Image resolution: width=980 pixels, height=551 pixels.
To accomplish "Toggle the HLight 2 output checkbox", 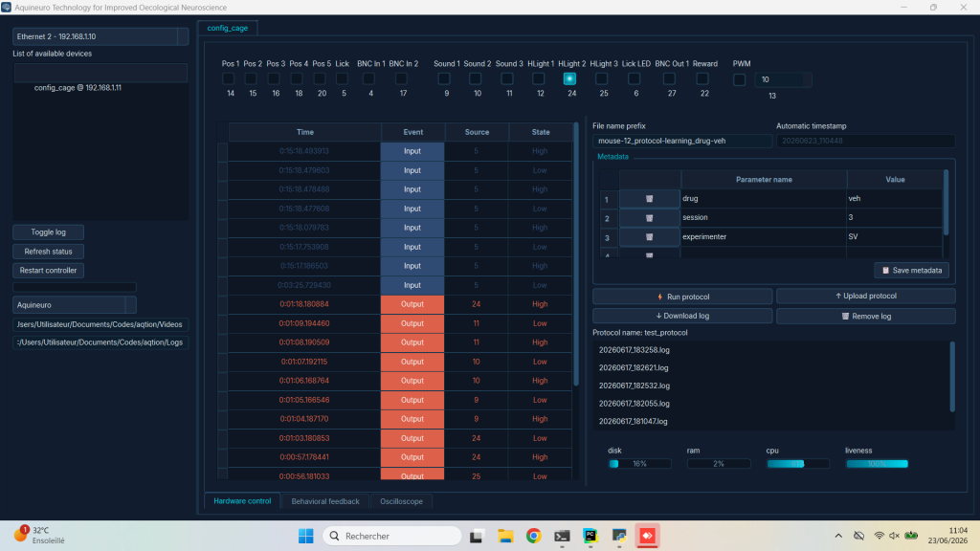I will [569, 78].
